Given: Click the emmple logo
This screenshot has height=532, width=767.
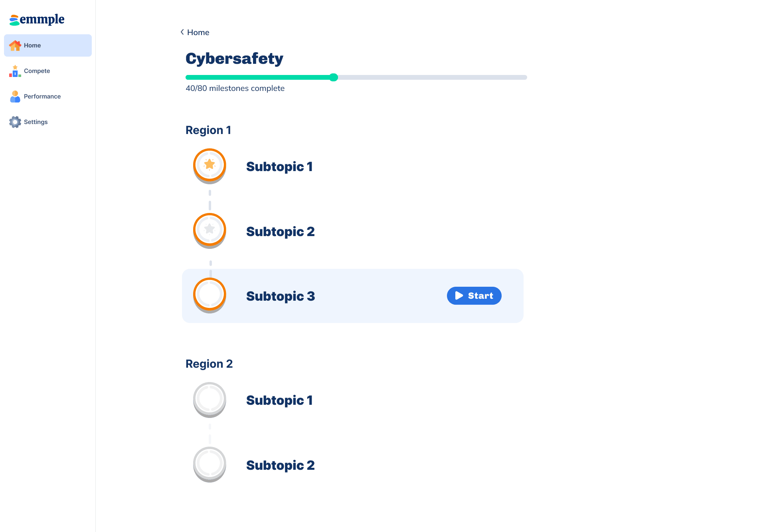Looking at the screenshot, I should coord(37,19).
